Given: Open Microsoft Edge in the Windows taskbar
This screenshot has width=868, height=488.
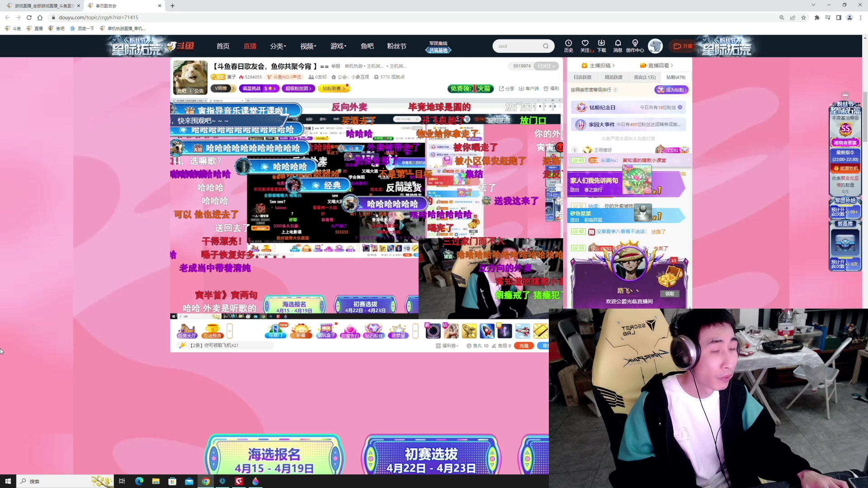Looking at the screenshot, I should tap(139, 481).
